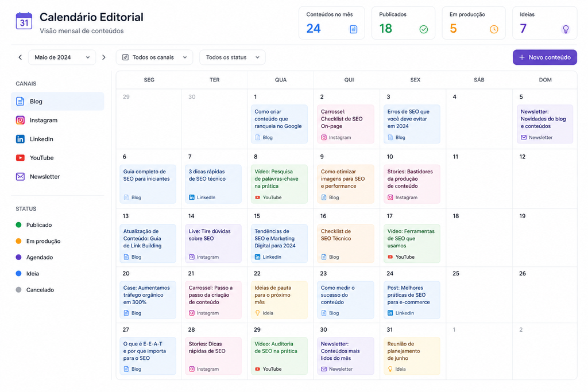Select the Blog channel in the sidebar

58,102
